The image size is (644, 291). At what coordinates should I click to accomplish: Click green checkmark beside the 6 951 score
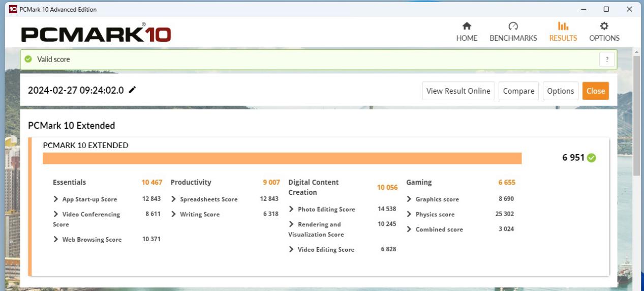(592, 158)
